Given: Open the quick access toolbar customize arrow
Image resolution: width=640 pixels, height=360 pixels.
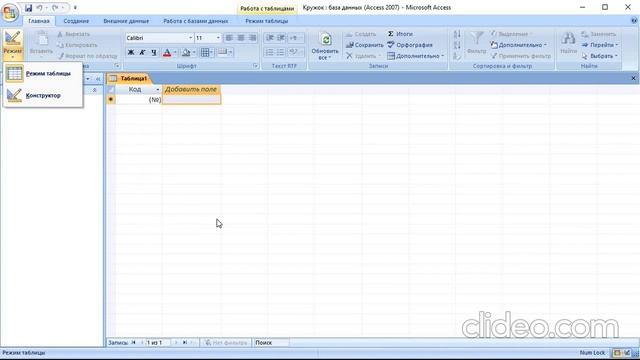Looking at the screenshot, I should coord(75,8).
